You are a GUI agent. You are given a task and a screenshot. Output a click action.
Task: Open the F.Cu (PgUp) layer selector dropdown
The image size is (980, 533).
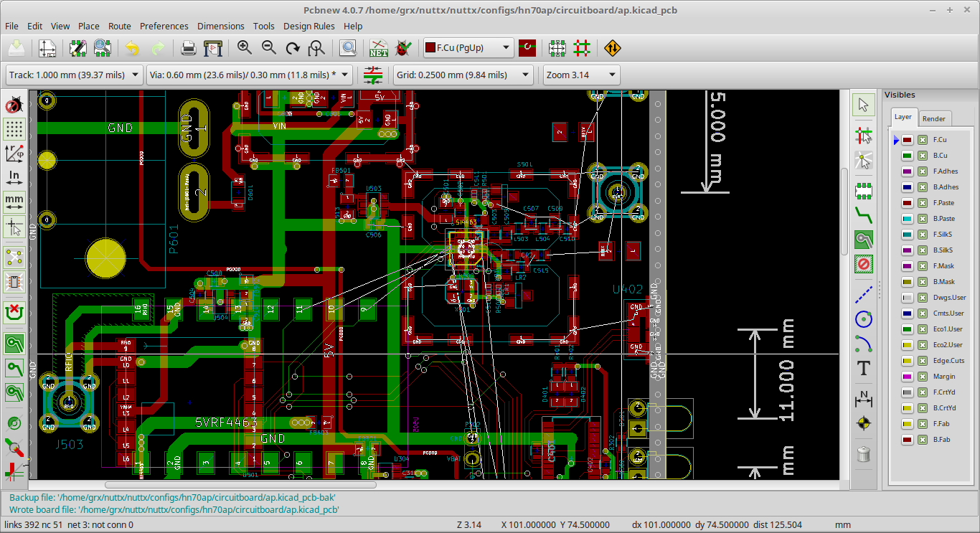click(x=468, y=48)
